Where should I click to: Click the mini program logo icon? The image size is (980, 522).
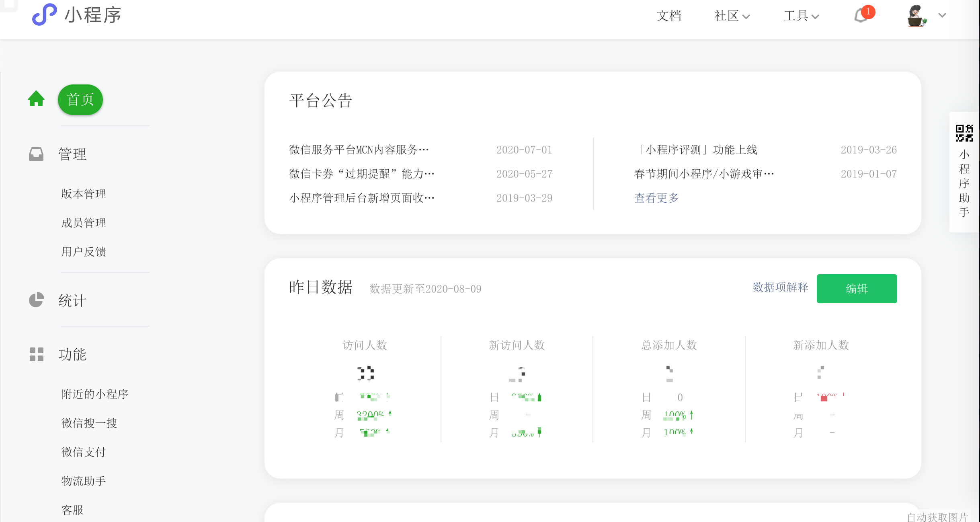[44, 14]
